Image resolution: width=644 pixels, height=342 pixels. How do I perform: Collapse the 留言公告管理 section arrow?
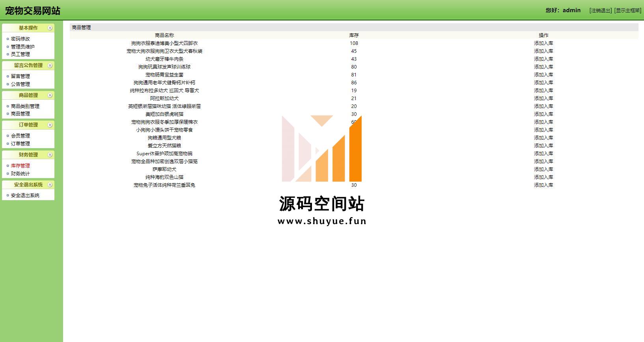click(x=50, y=65)
